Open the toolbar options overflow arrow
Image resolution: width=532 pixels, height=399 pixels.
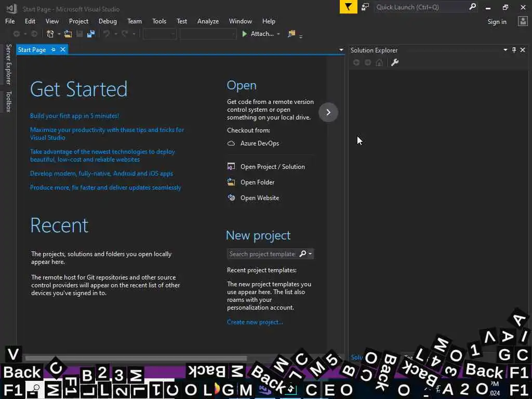[301, 36]
